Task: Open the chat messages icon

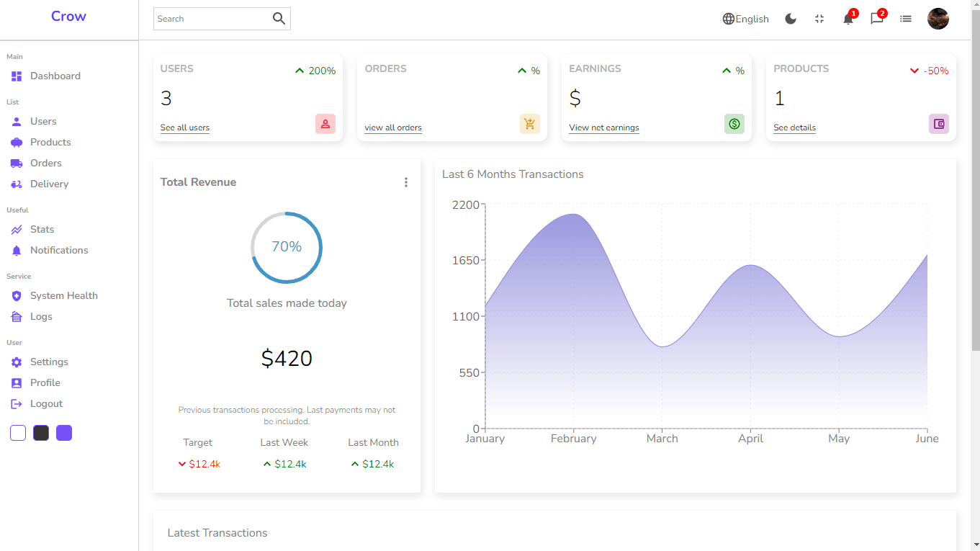Action: (x=876, y=19)
